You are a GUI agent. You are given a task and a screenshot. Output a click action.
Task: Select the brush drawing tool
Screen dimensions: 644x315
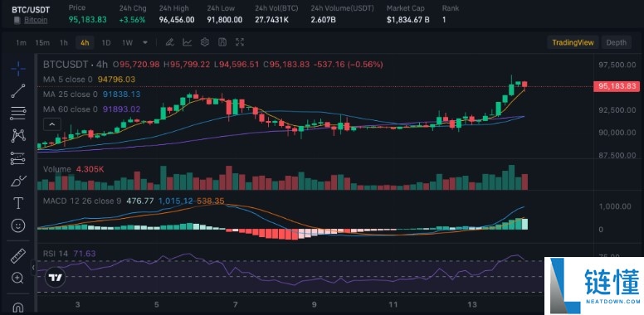click(18, 181)
